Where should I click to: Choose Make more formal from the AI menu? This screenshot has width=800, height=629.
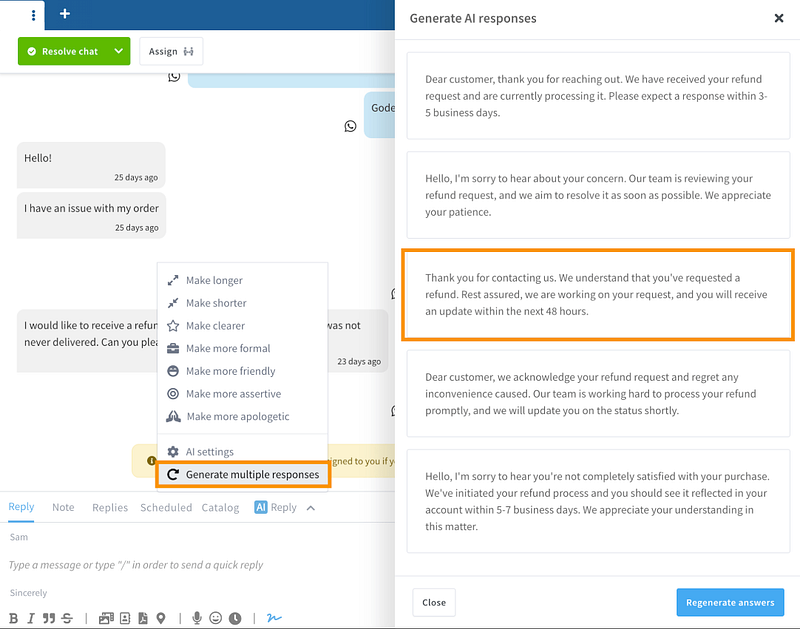click(x=227, y=348)
